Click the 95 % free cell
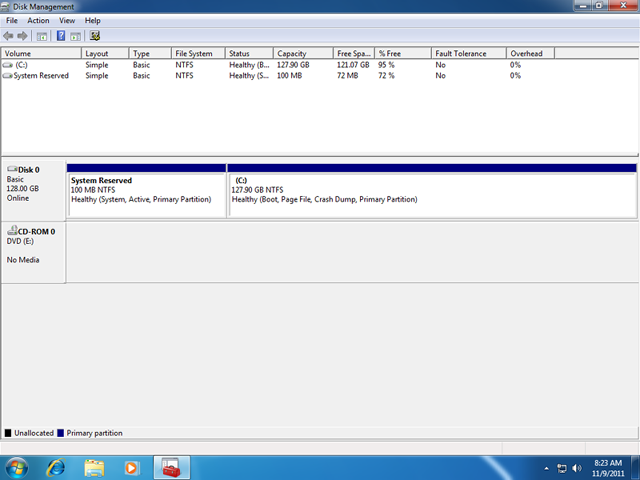Viewport: 640px width, 480px height. pos(386,65)
